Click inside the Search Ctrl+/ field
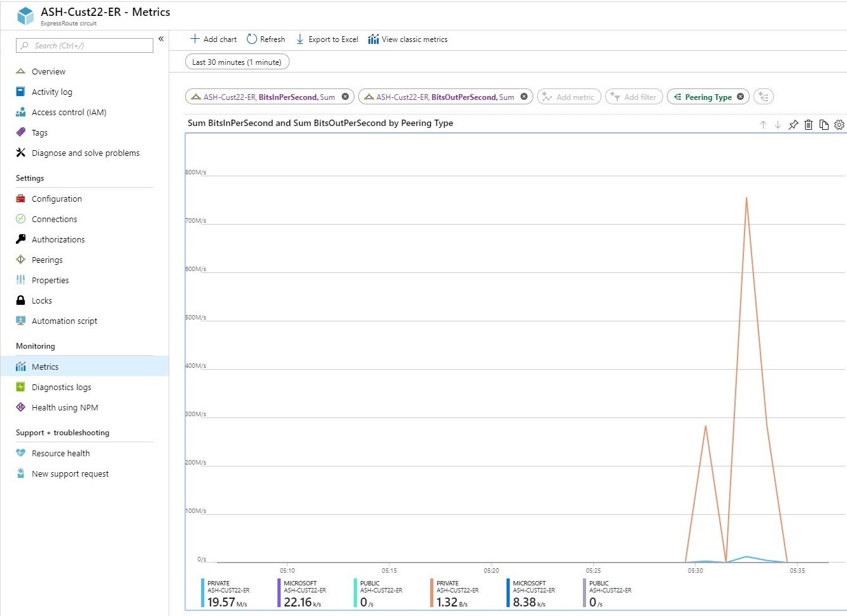This screenshot has height=616, width=847. 84,45
